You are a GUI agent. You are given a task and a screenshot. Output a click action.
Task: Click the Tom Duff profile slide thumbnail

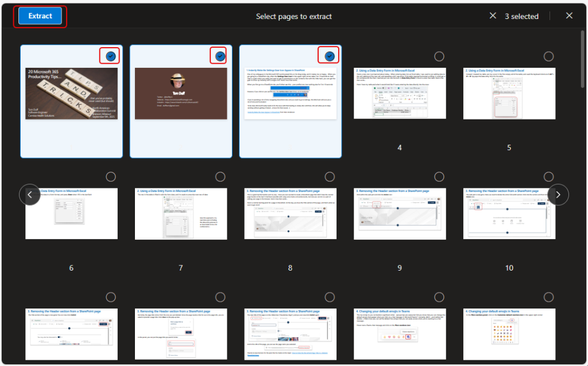(x=181, y=94)
